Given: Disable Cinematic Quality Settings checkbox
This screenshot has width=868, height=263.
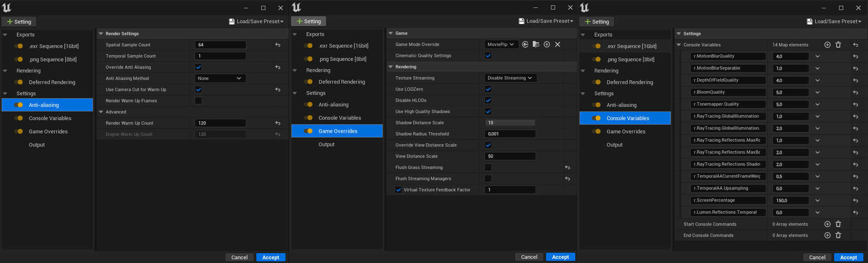Looking at the screenshot, I should [488, 56].
